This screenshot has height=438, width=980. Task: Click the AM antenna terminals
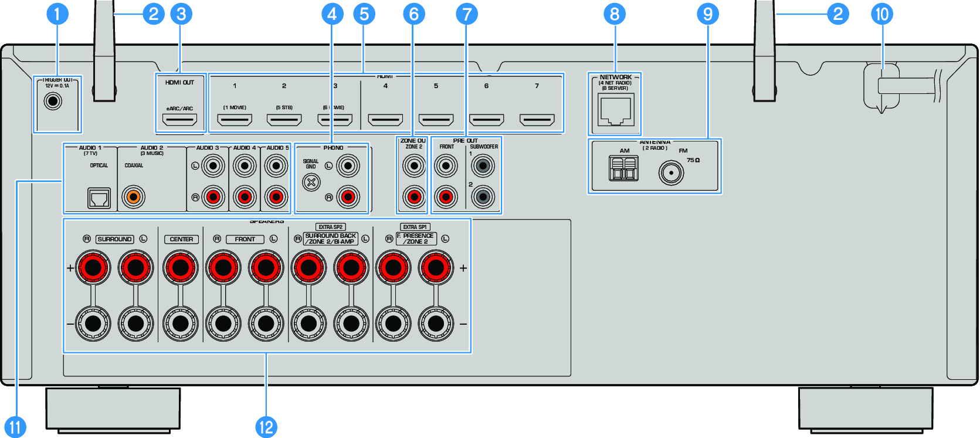pyautogui.click(x=624, y=169)
